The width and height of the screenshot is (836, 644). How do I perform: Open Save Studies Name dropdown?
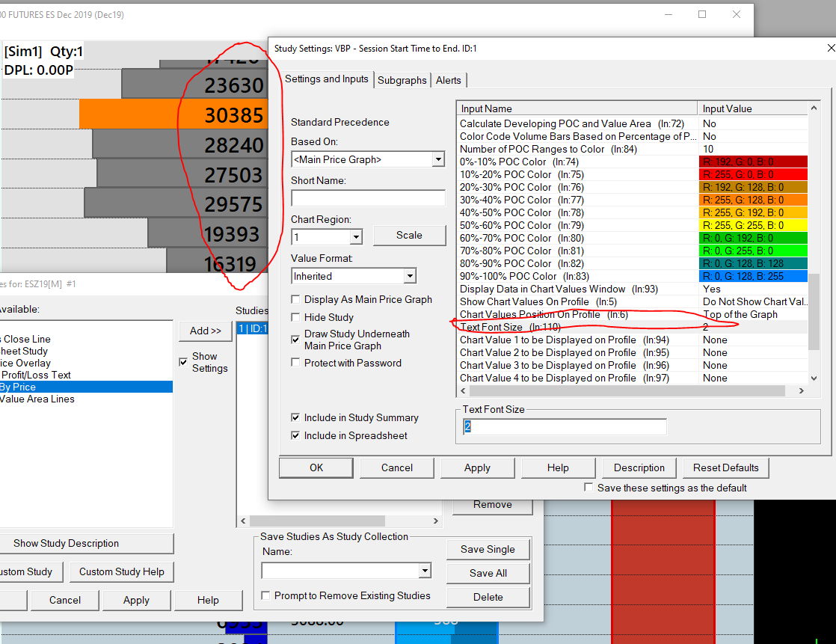pyautogui.click(x=424, y=571)
